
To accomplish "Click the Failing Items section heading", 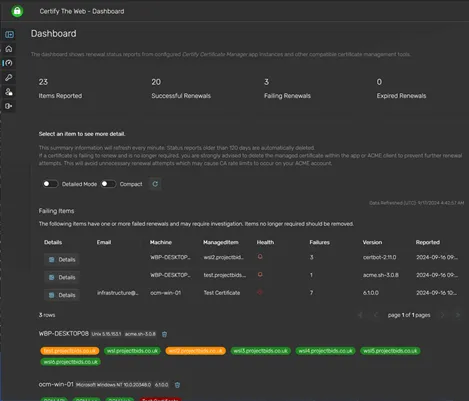I will tap(56, 211).
